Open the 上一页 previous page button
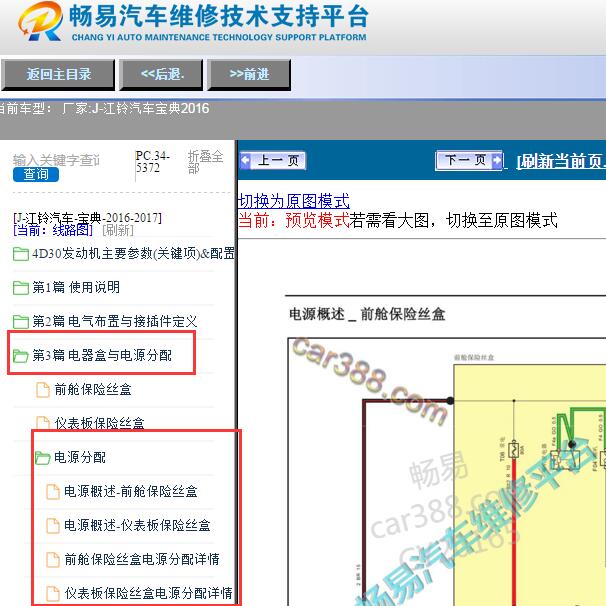 click(x=273, y=160)
